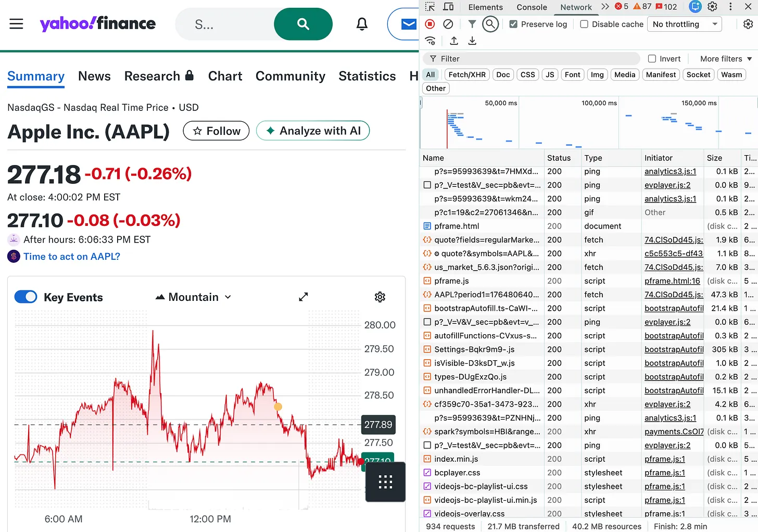The width and height of the screenshot is (758, 532).
Task: Open the hamburger navigation menu
Action: click(x=17, y=24)
